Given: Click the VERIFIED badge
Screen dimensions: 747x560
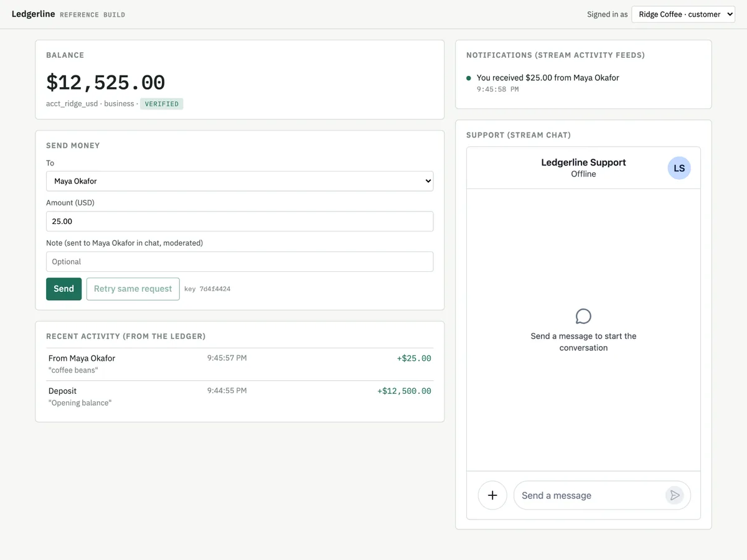Looking at the screenshot, I should pos(162,104).
